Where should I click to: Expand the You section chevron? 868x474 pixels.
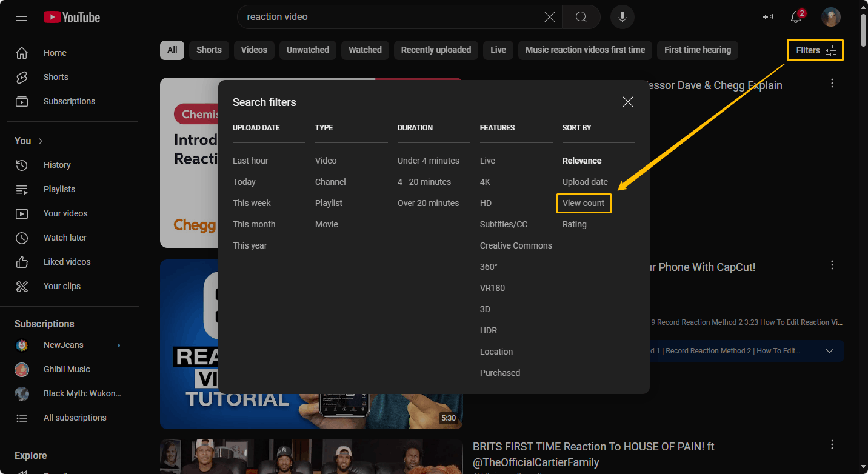coord(41,141)
